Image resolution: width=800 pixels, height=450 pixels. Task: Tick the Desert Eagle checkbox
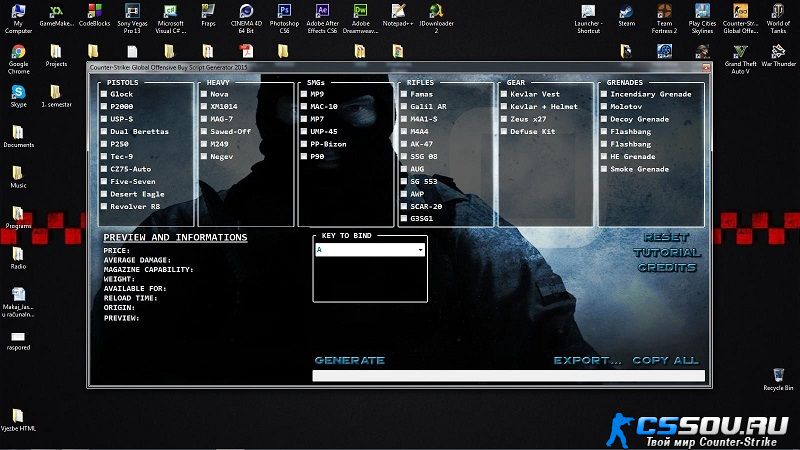pyautogui.click(x=104, y=194)
